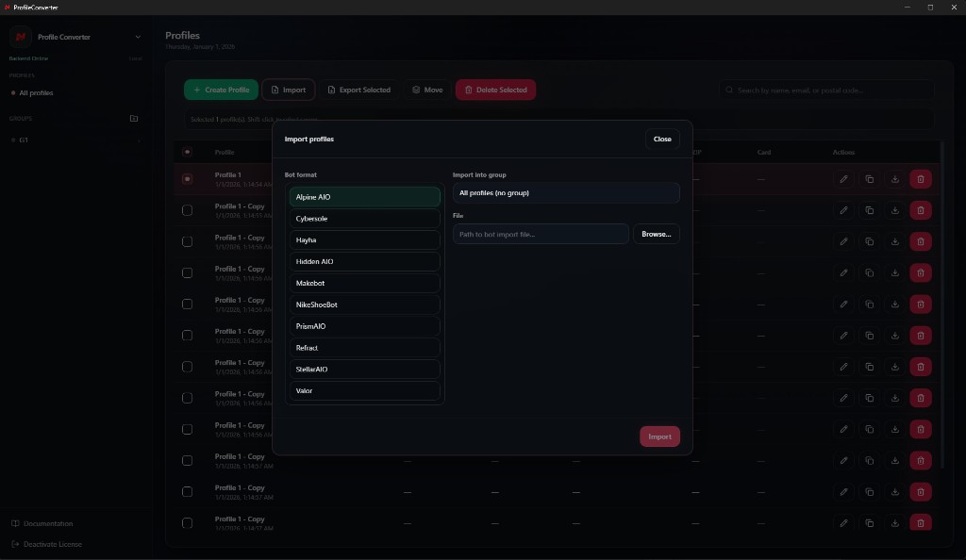Click red trash icon on the 1:14:55 AM row

(x=921, y=210)
